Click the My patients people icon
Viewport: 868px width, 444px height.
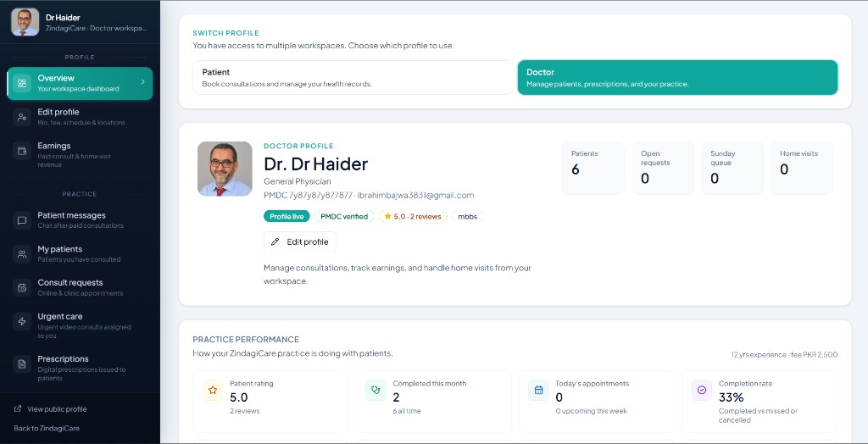tap(22, 254)
